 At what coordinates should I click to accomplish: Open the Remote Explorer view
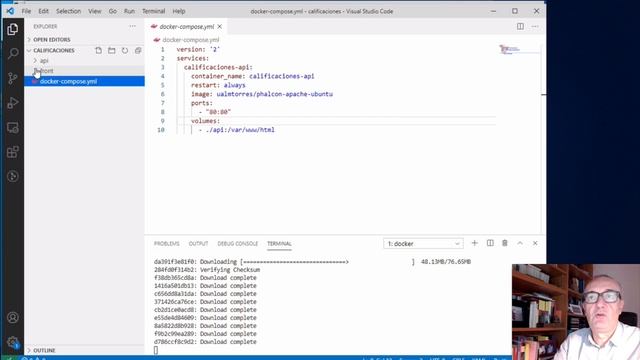click(x=13, y=128)
